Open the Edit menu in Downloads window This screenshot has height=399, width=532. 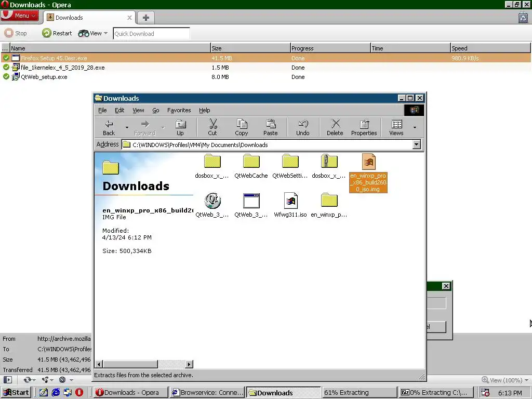pyautogui.click(x=119, y=110)
